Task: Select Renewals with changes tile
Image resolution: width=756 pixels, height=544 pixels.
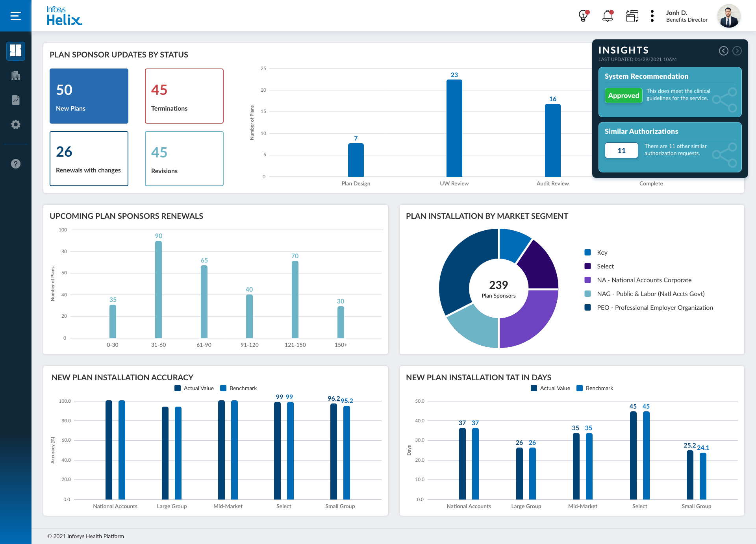Action: click(x=89, y=159)
